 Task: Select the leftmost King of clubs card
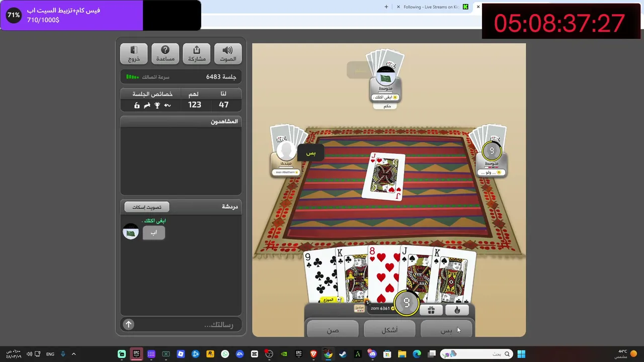click(351, 276)
